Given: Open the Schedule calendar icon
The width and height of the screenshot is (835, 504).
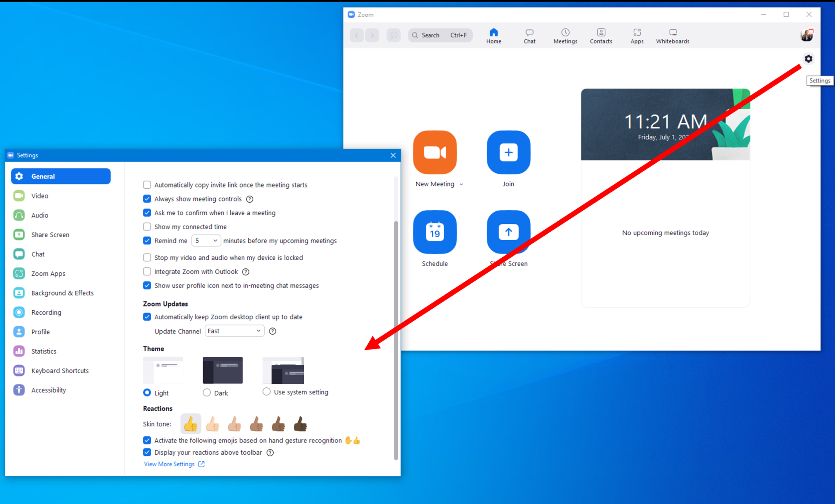Looking at the screenshot, I should pyautogui.click(x=435, y=232).
